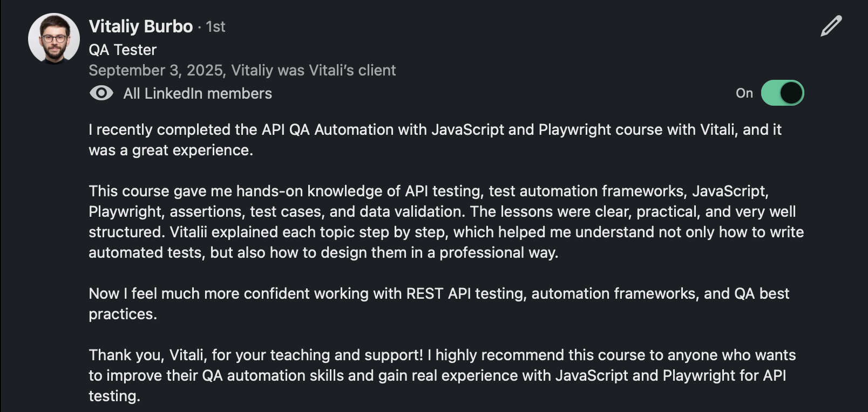Click the 1st connection degree badge
This screenshot has height=412, width=868.
coord(215,27)
